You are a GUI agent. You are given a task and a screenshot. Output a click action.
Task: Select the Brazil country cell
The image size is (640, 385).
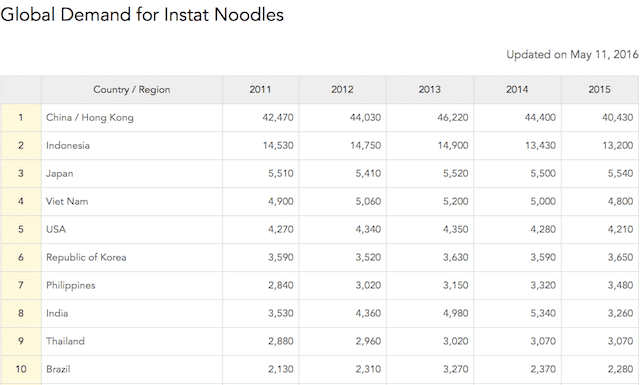click(131, 369)
